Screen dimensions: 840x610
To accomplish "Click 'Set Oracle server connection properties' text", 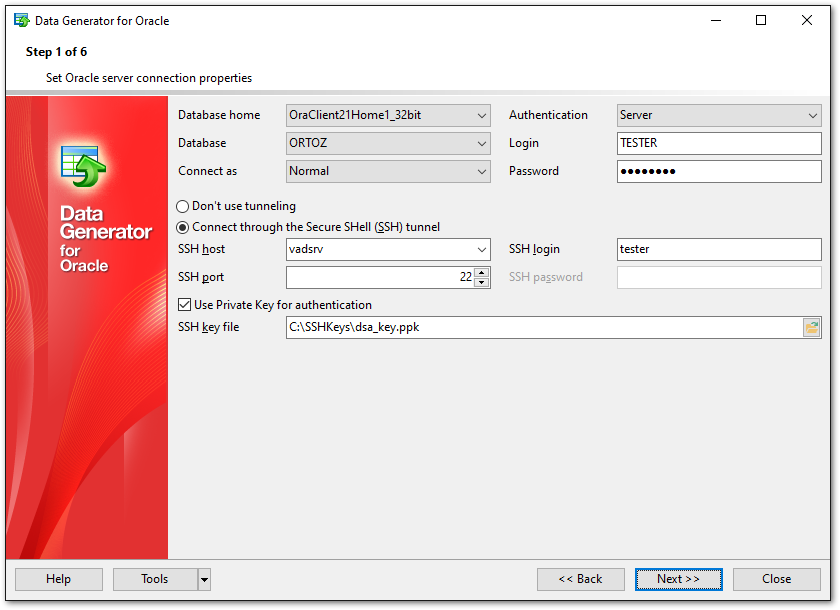I will click(x=149, y=78).
